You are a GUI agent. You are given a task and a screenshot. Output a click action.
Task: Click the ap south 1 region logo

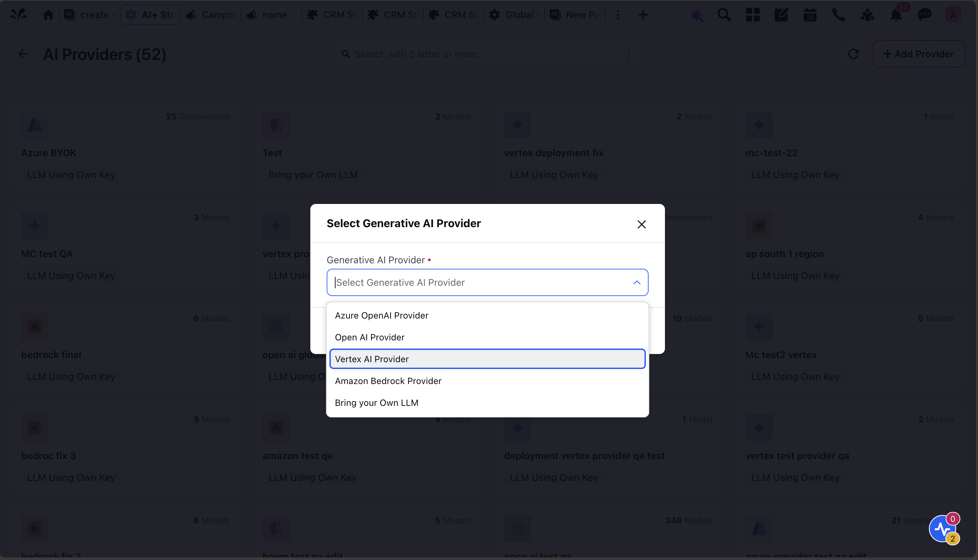(759, 226)
